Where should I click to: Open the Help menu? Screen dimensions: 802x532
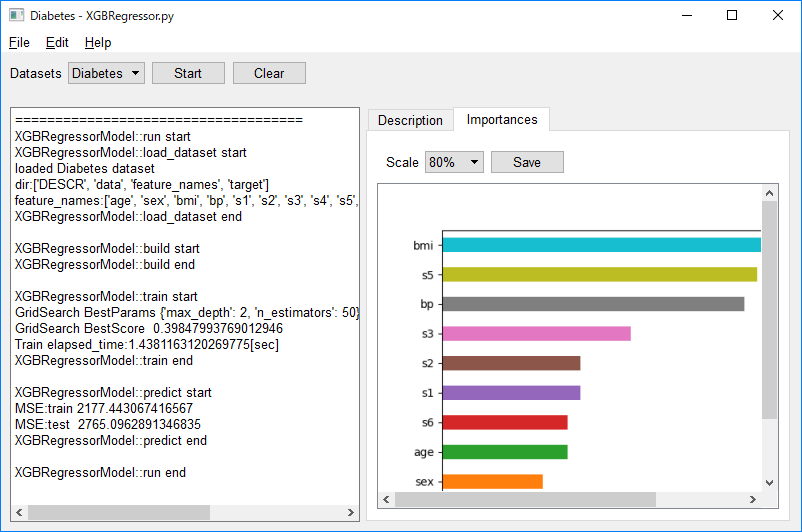[98, 42]
